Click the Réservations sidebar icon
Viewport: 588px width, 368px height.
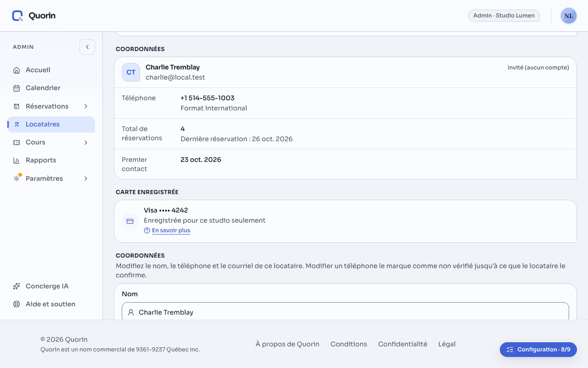(x=17, y=106)
